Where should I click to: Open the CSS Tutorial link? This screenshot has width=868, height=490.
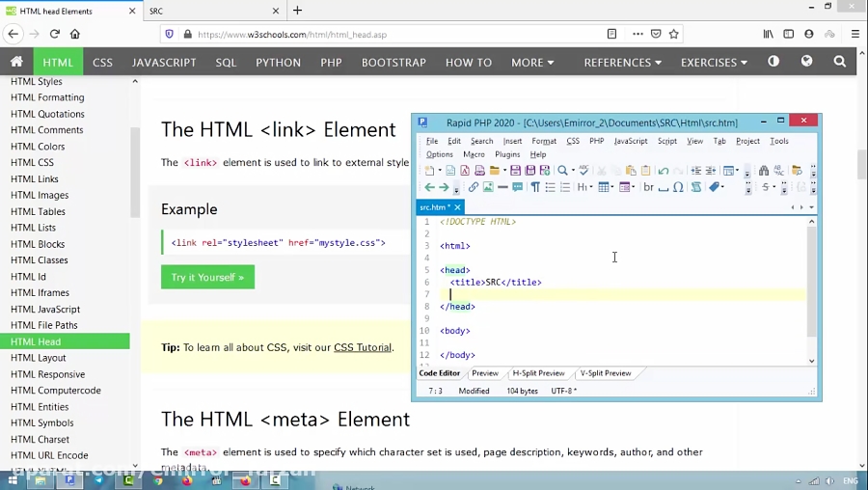click(363, 347)
